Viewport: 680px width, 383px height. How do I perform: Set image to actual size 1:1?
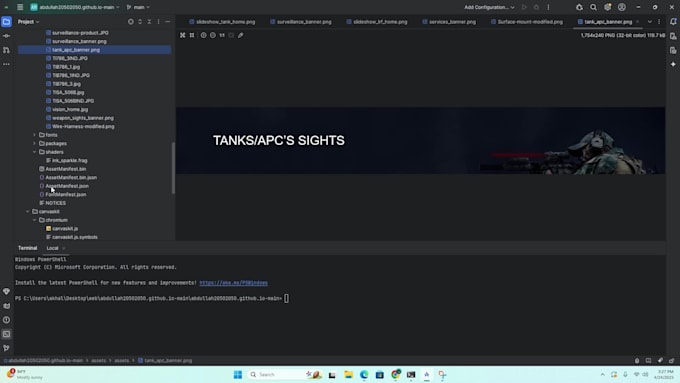(222, 35)
